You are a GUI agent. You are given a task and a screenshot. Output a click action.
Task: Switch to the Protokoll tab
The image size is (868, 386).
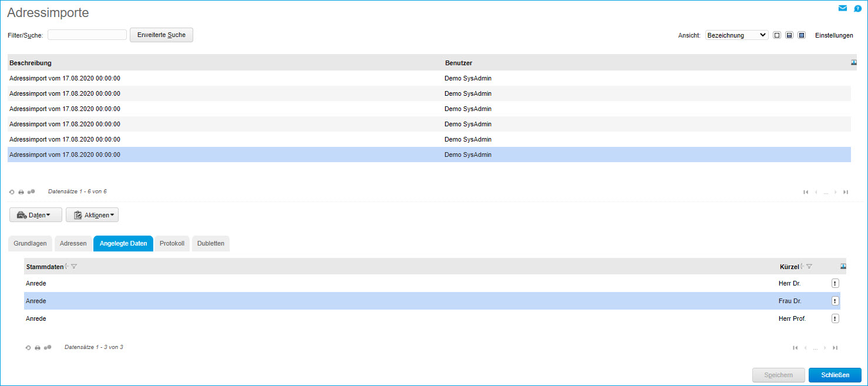[x=172, y=243]
